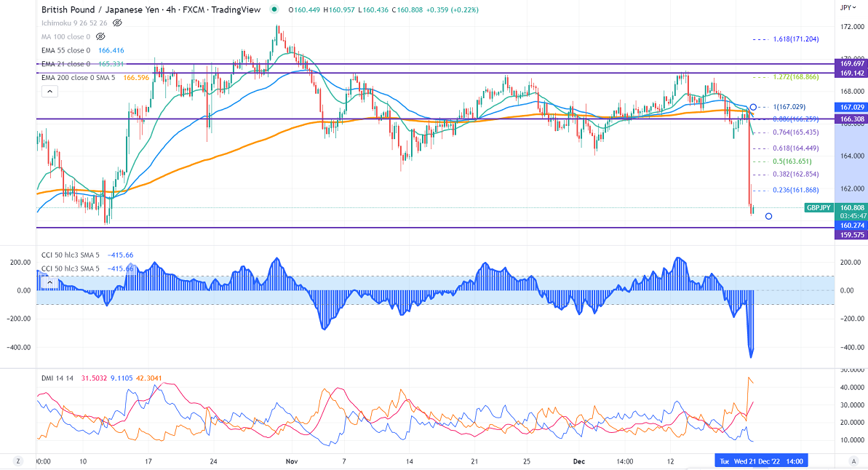868x470 pixels.
Task: Select the lower CCI 50 hlc3 SMA 5 legend
Action: pyautogui.click(x=71, y=268)
